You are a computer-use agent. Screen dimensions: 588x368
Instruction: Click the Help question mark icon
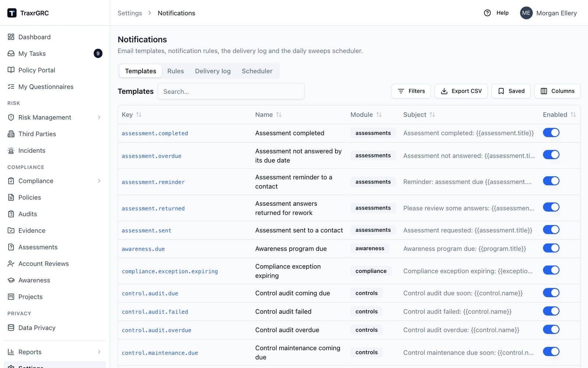pos(487,13)
